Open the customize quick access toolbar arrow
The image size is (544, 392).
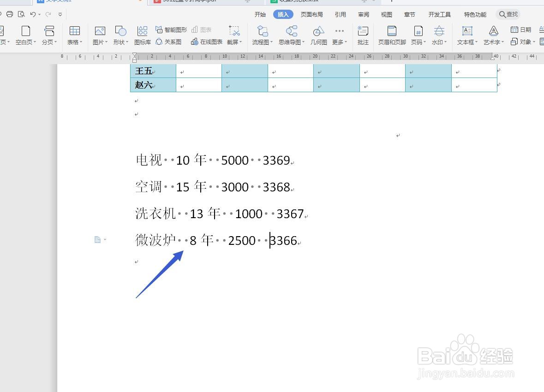click(60, 15)
